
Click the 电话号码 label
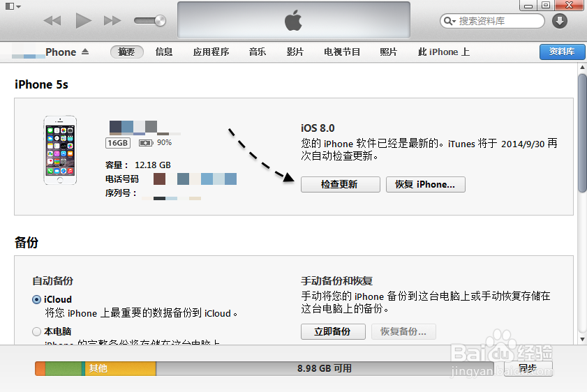coord(121,179)
